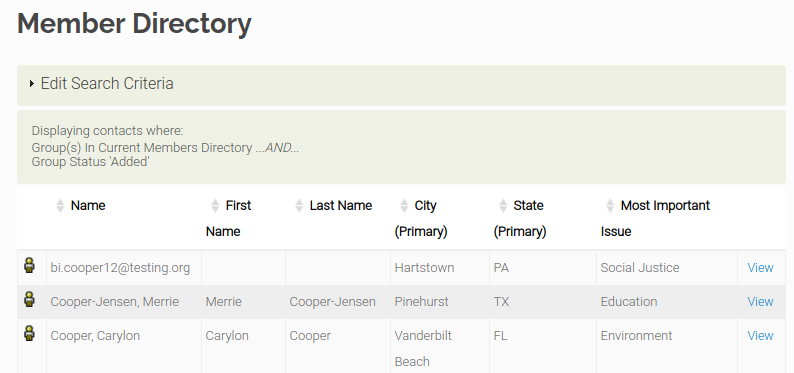Click the Name column header text
Image resolution: width=794 pixels, height=373 pixels.
coord(88,205)
